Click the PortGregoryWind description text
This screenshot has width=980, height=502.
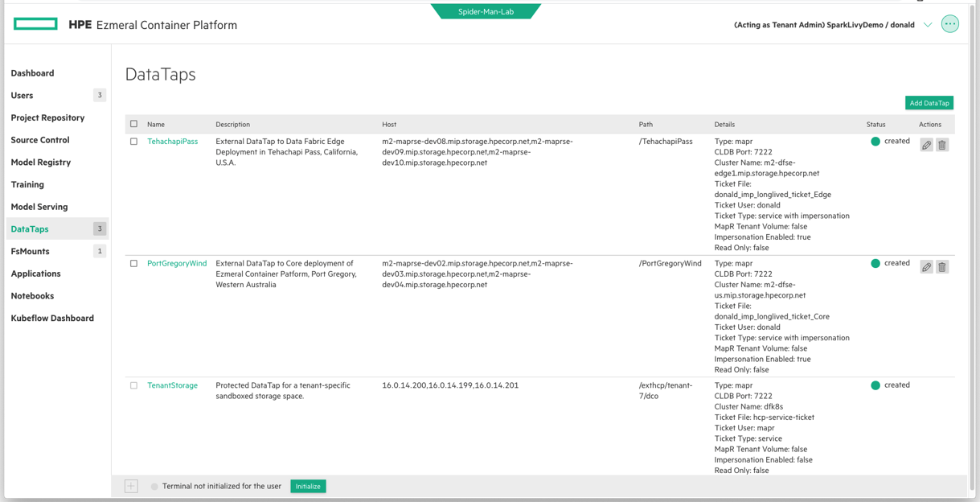285,274
